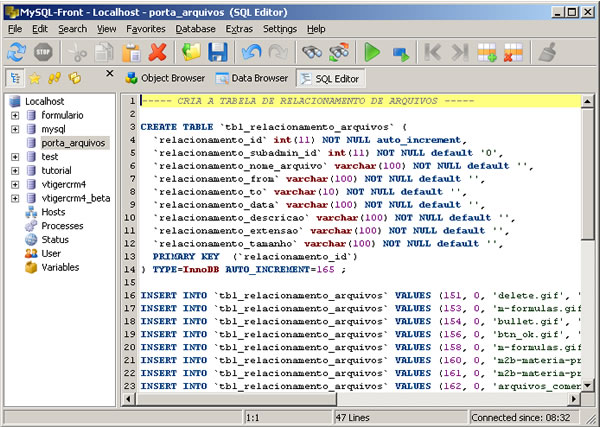Screen dimensions: 600x427
Task: Go to last record icon
Action: (x=459, y=52)
